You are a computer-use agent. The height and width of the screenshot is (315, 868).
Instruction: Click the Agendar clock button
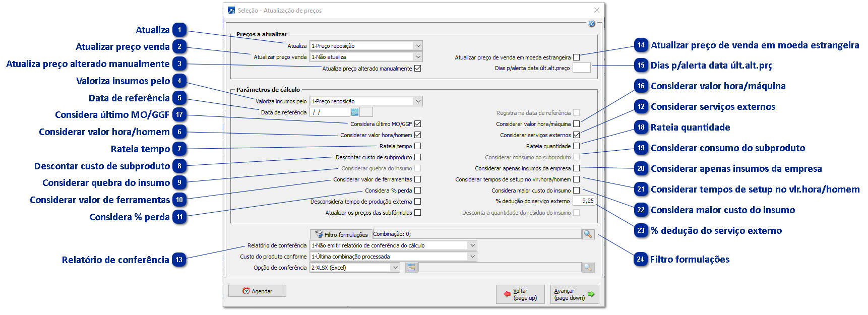tap(257, 291)
